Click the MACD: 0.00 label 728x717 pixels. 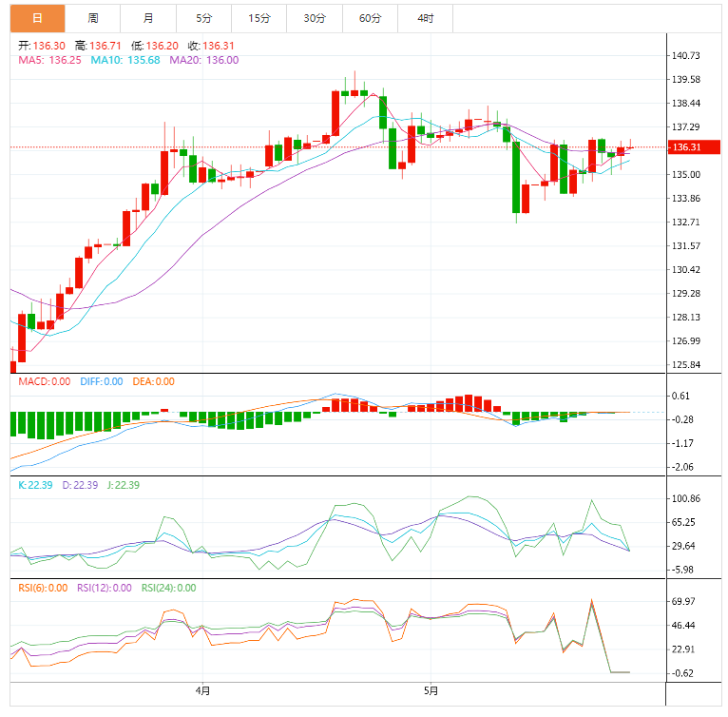45,382
